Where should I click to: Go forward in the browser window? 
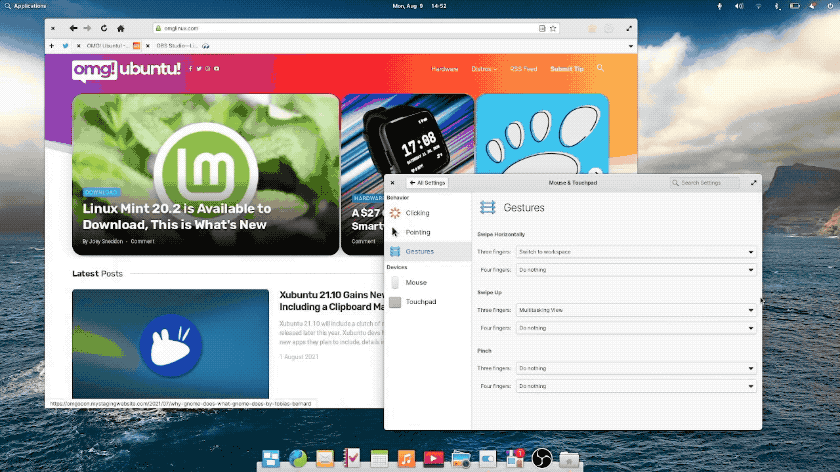tap(87, 28)
